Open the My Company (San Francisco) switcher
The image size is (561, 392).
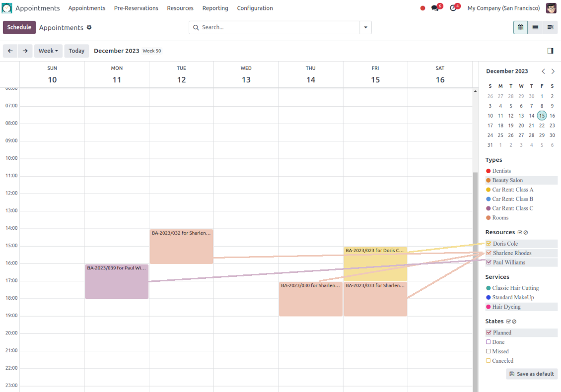(503, 8)
